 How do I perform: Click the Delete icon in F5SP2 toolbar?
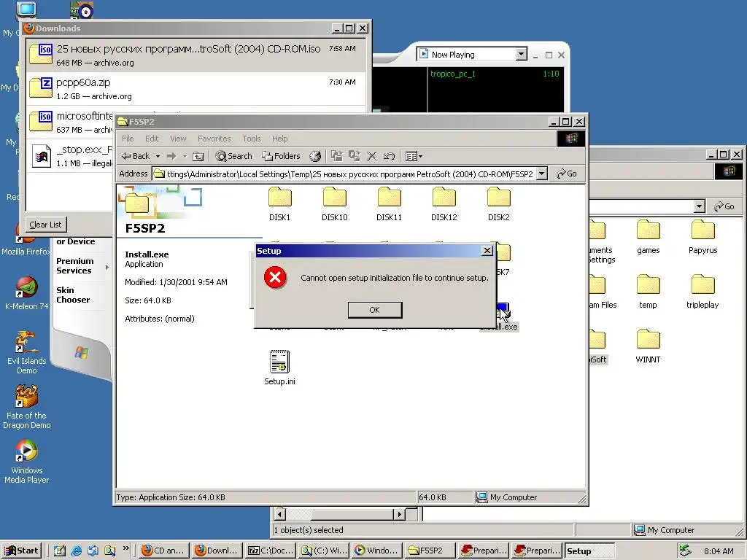[x=371, y=156]
